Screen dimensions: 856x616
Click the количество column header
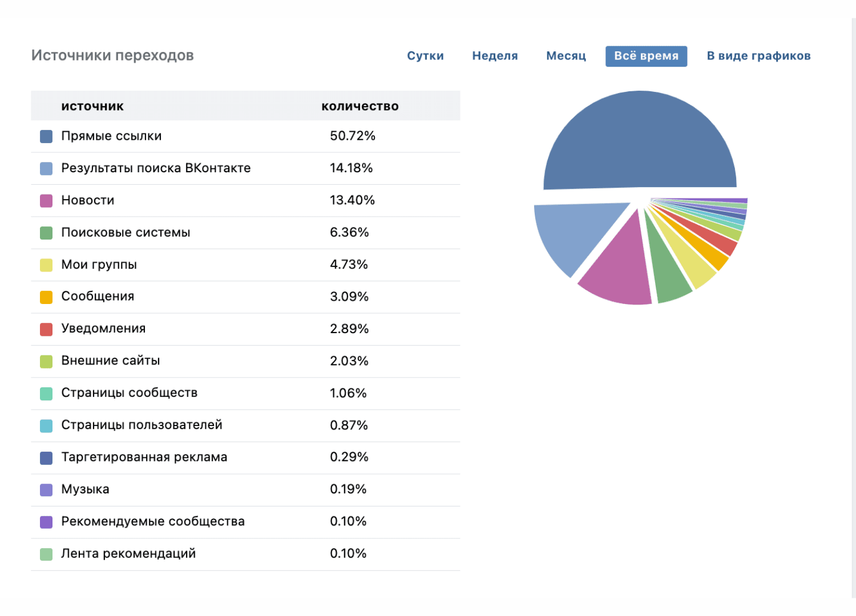(360, 106)
